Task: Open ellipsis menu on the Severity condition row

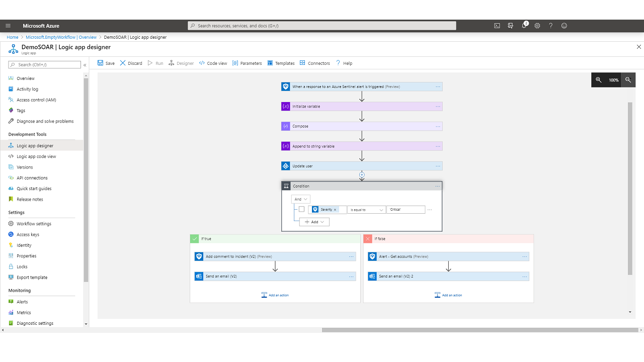Action: click(430, 210)
